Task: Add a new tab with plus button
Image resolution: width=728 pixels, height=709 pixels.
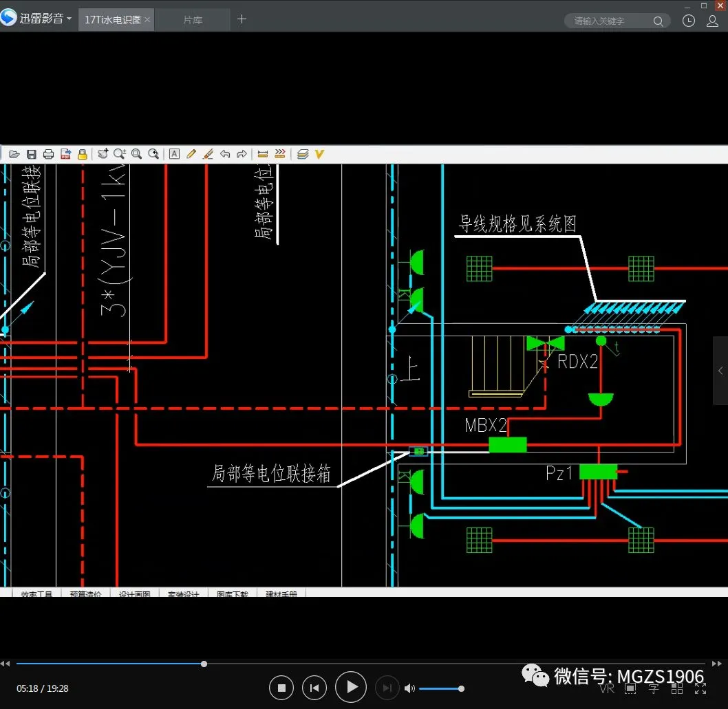Action: 242,19
